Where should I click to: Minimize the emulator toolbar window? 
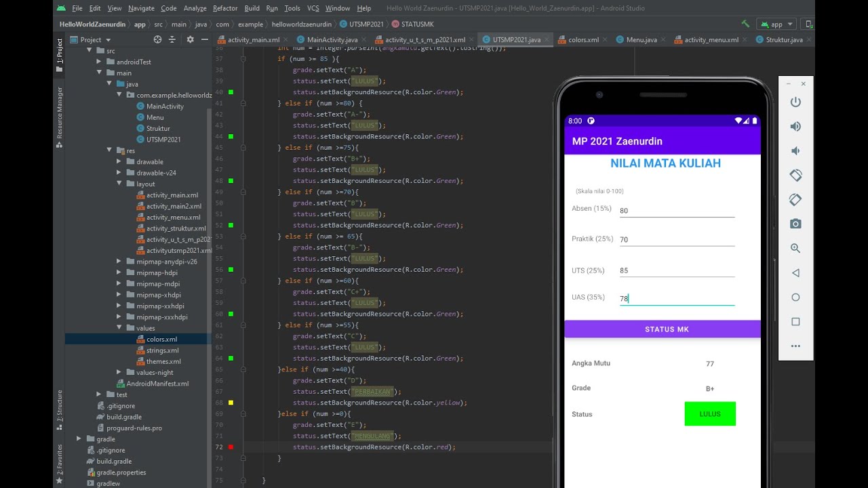pyautogui.click(x=788, y=83)
